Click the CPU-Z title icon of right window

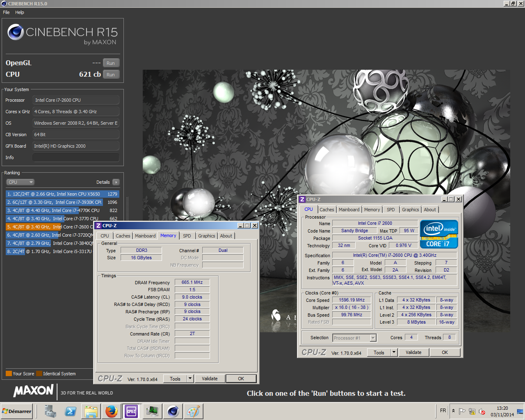coord(302,199)
